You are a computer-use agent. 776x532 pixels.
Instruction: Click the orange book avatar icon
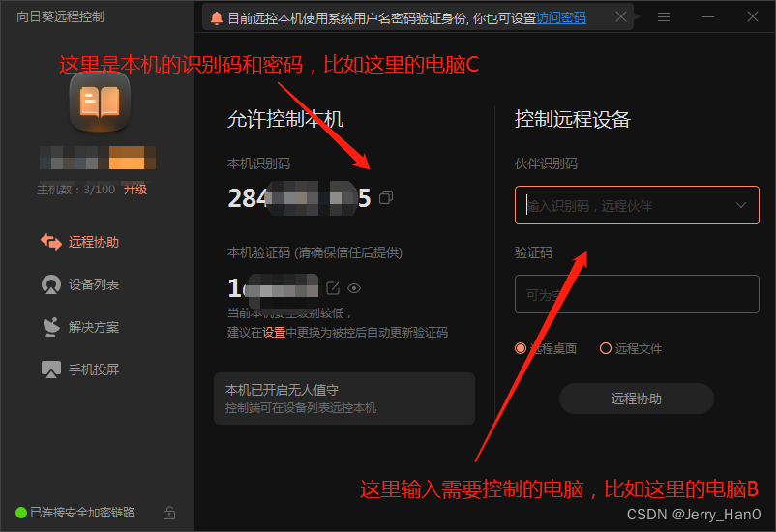coord(100,102)
